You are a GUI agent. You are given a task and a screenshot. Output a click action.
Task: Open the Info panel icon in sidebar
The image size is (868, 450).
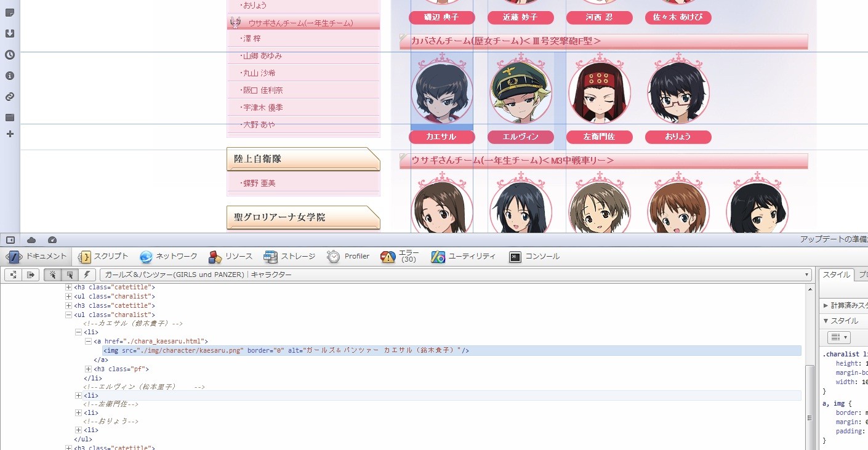coord(10,76)
